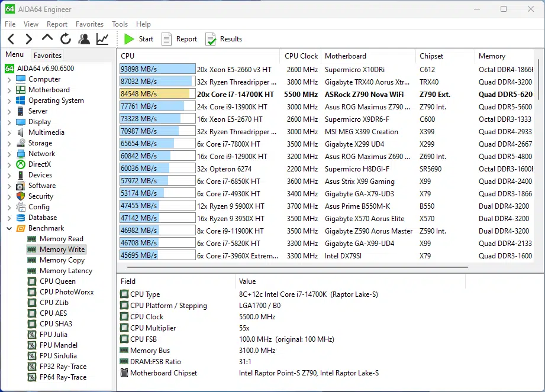This screenshot has height=392, width=545.
Task: Click the Report toolbar button
Action: [x=179, y=39]
